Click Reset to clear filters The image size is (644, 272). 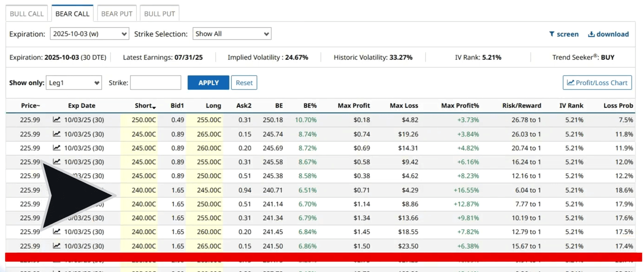point(244,82)
